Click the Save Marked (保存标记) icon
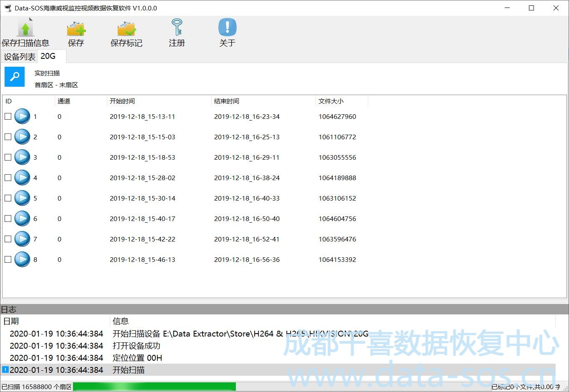Screen dimensions: 569x392 pos(126,28)
